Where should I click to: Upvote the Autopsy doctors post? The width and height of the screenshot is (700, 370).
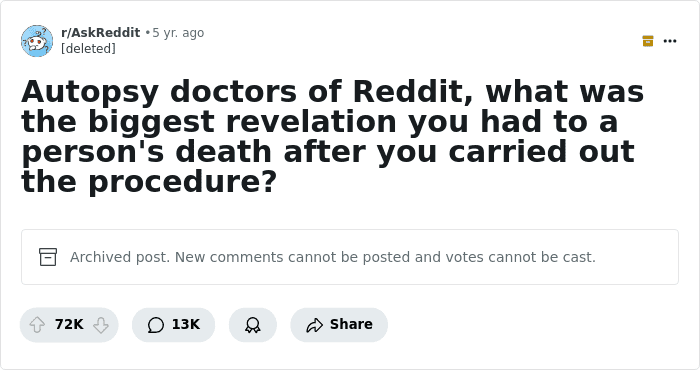coord(37,325)
